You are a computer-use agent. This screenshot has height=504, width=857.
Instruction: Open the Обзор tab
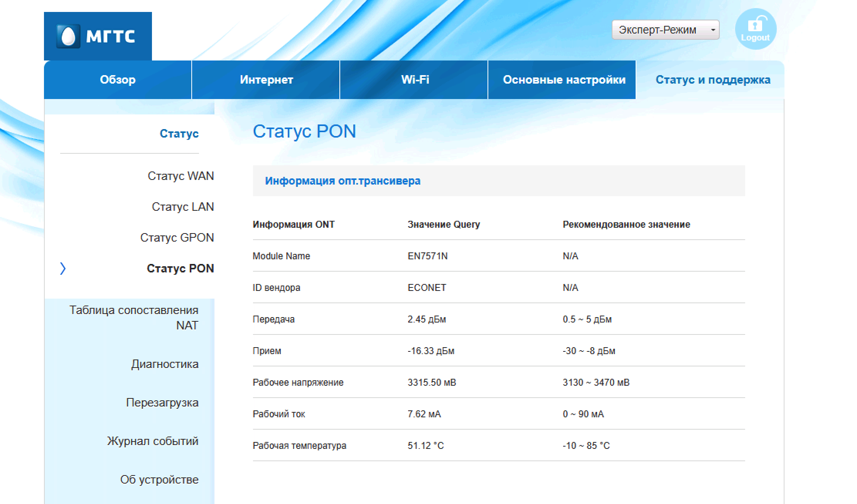118,80
